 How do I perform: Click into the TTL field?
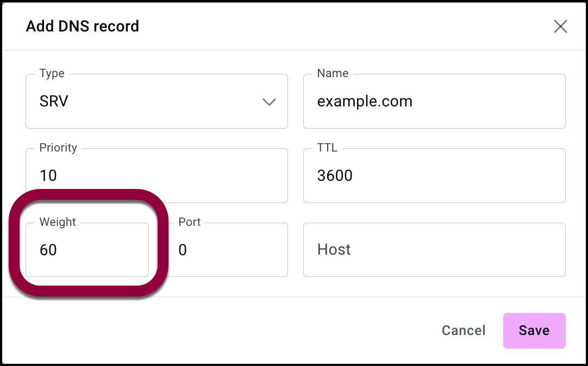pyautogui.click(x=434, y=175)
